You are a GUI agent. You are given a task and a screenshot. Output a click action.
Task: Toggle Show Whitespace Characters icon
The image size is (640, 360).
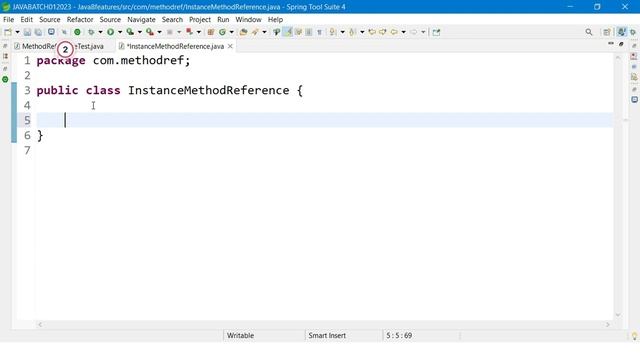319,32
